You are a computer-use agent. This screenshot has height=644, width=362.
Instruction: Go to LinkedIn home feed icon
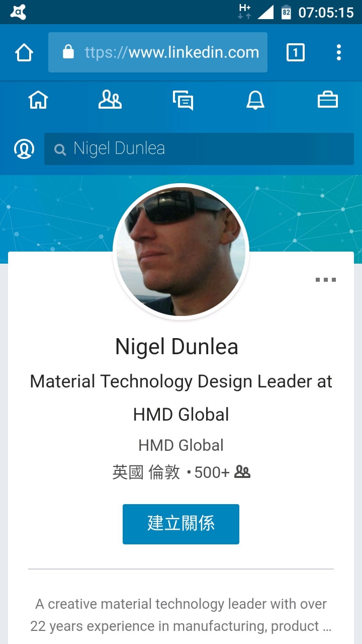pyautogui.click(x=38, y=100)
